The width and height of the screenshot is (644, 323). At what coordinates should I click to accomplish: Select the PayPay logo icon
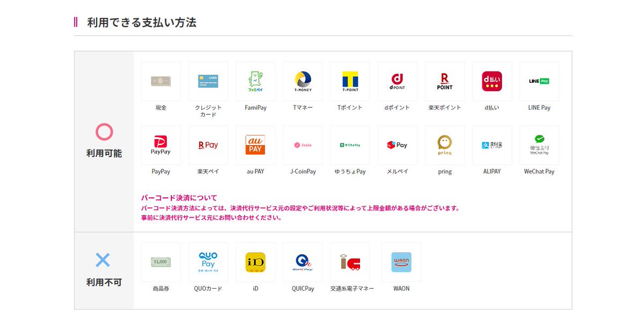[x=161, y=145]
